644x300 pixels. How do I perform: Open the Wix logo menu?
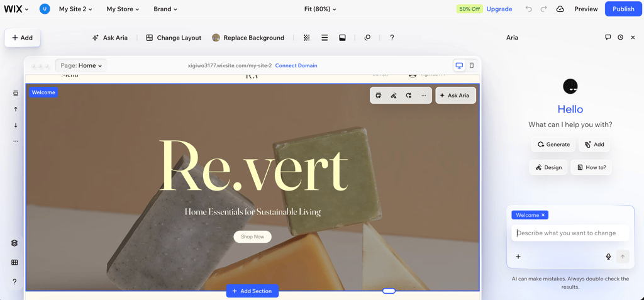[x=16, y=9]
